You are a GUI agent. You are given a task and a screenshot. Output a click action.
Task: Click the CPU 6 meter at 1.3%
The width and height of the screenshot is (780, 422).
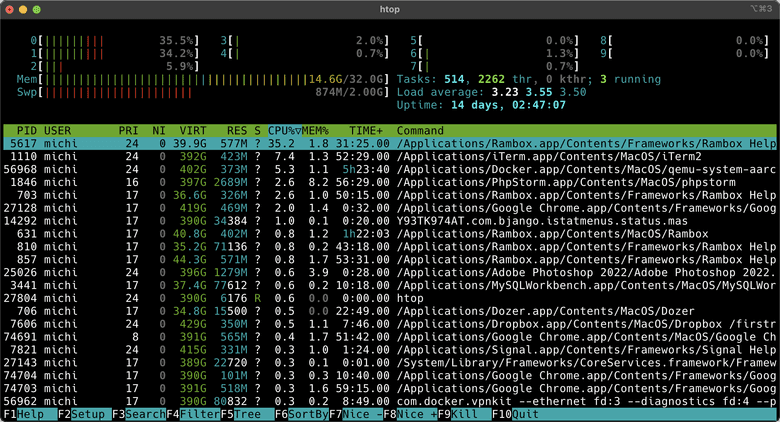tap(494, 53)
